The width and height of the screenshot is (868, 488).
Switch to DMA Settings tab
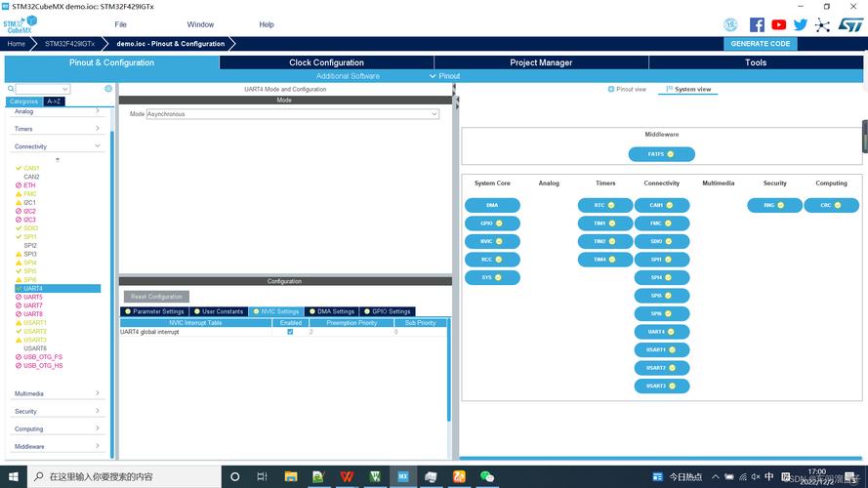coord(332,311)
